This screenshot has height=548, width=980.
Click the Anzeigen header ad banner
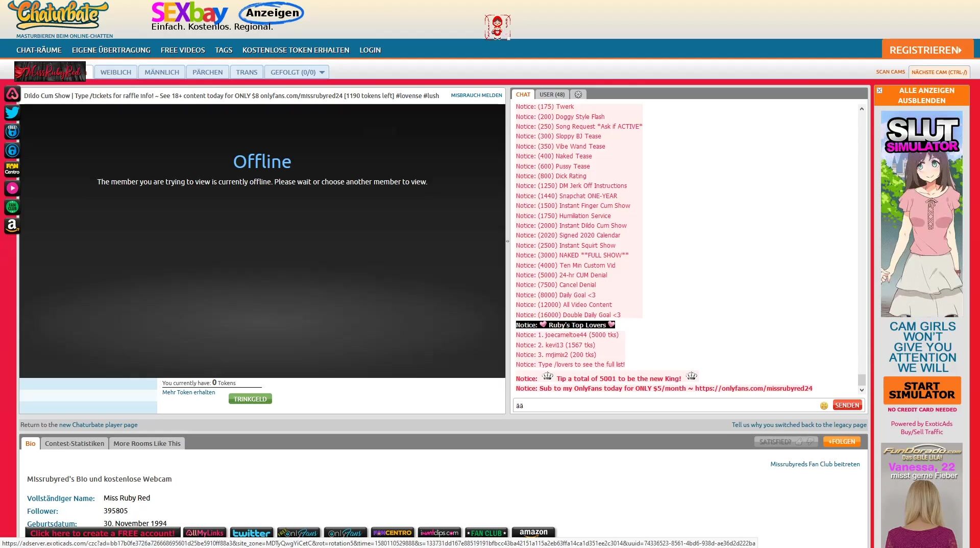228,16
